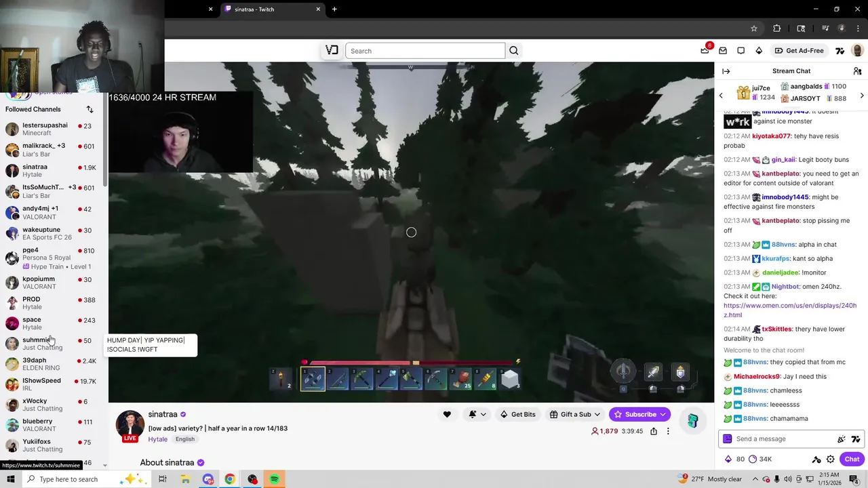Click the share icon next to stream uptime

tap(654, 431)
